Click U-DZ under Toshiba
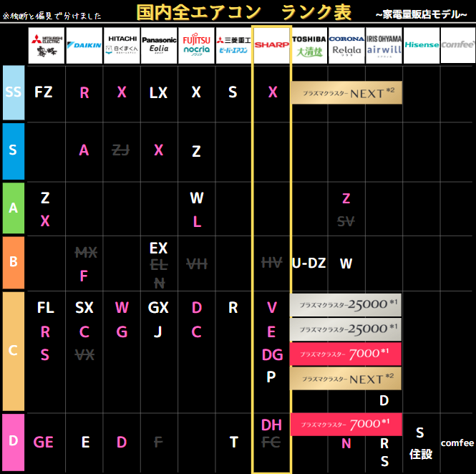This screenshot has height=474, width=476. click(x=309, y=263)
